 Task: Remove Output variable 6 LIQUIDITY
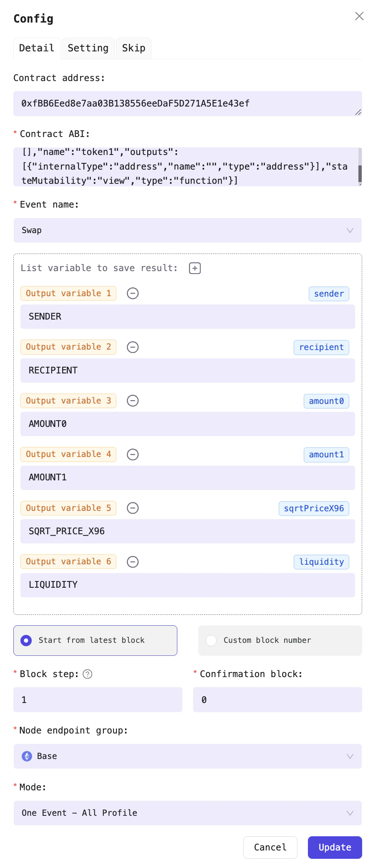[x=133, y=561]
